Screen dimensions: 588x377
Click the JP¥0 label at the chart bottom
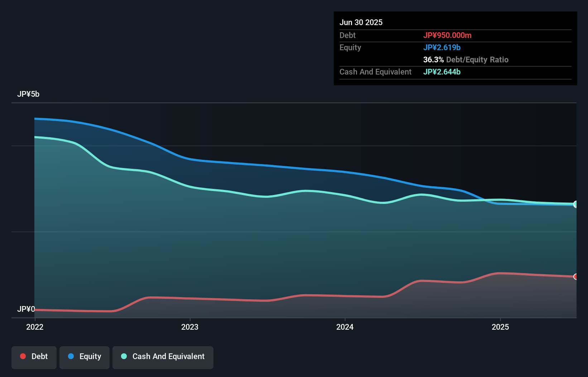tap(26, 309)
